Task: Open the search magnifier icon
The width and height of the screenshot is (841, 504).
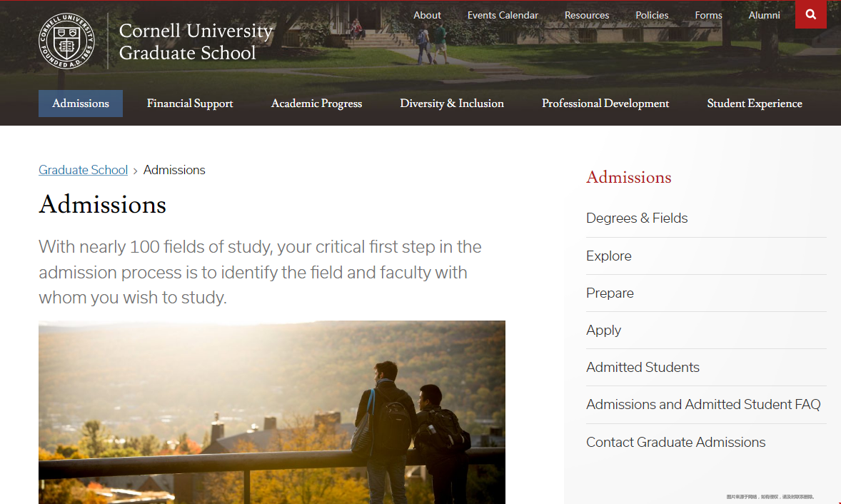Action: 810,14
